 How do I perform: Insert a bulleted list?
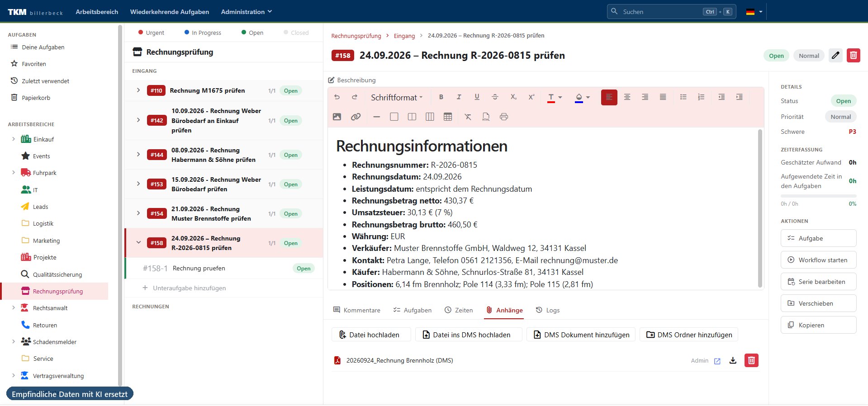coord(683,97)
